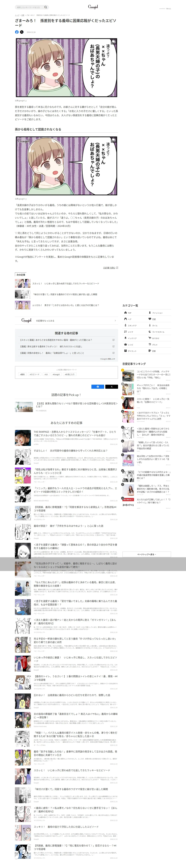Select the #お気に入り keyword tag

[70, 374]
